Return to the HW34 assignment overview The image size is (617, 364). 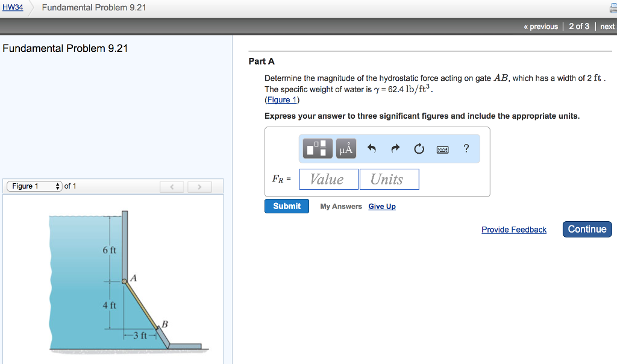click(x=13, y=7)
